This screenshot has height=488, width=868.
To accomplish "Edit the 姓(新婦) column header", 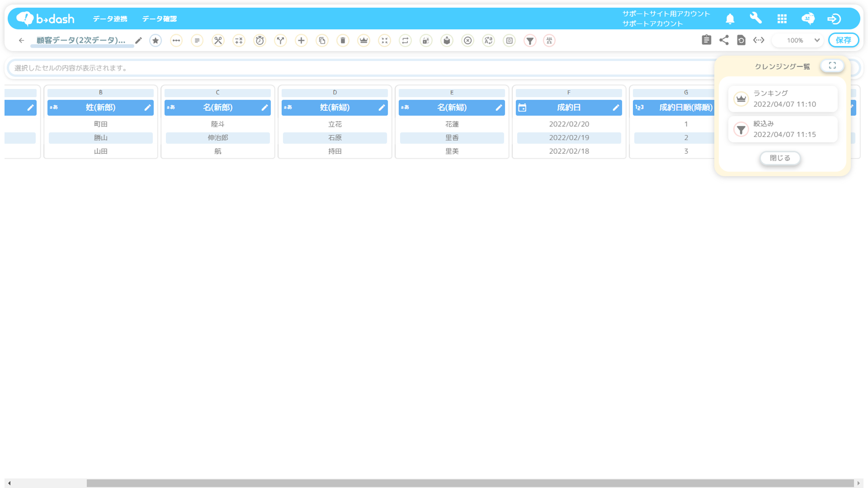I will (382, 107).
